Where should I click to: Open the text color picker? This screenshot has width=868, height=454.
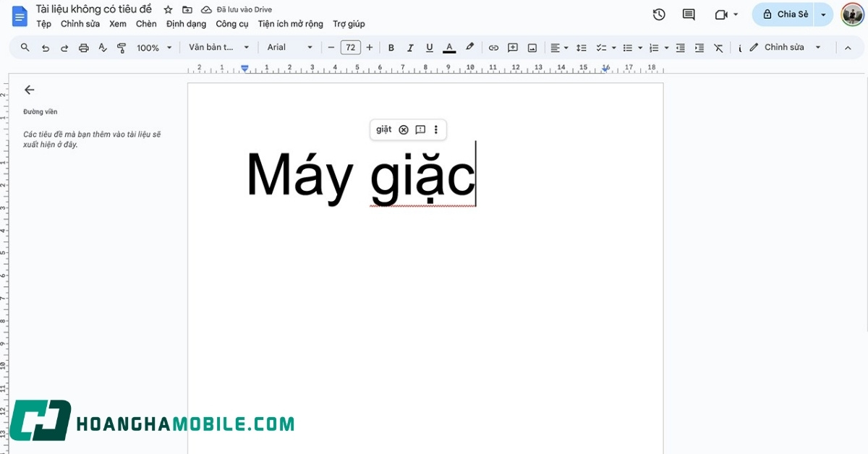[449, 48]
